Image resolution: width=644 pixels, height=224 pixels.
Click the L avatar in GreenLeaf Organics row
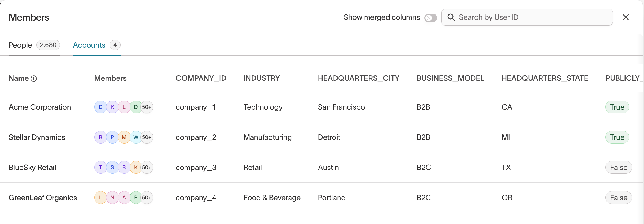(x=101, y=198)
